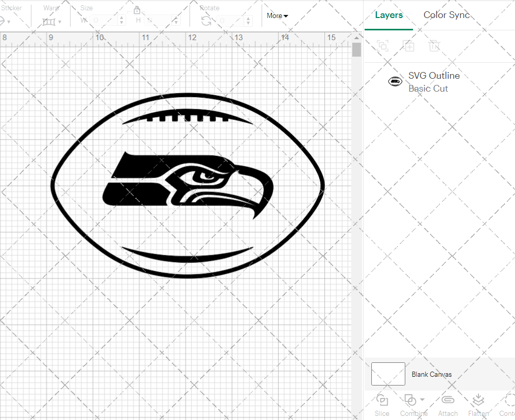The width and height of the screenshot is (515, 420).
Task: Open the More dropdown menu
Action: 277,16
